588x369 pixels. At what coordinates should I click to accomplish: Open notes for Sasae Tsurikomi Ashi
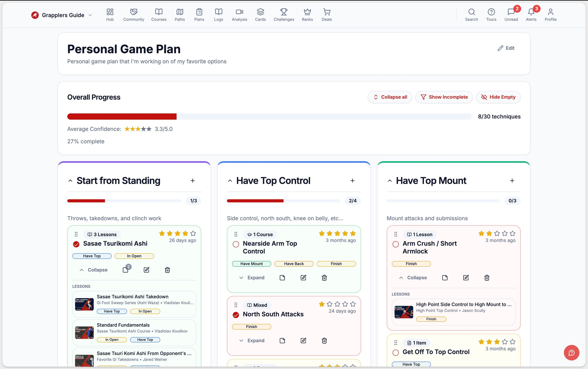point(125,270)
